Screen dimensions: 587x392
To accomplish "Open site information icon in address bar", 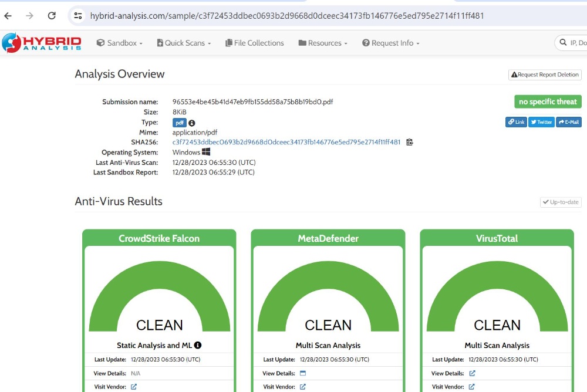I will pyautogui.click(x=78, y=16).
